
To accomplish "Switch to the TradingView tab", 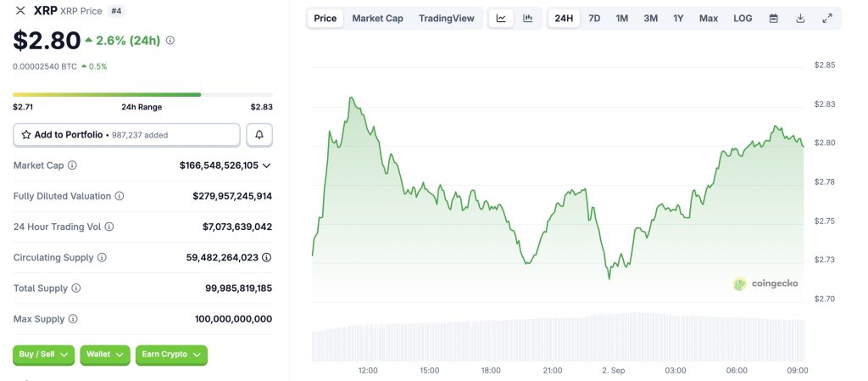I will click(446, 18).
